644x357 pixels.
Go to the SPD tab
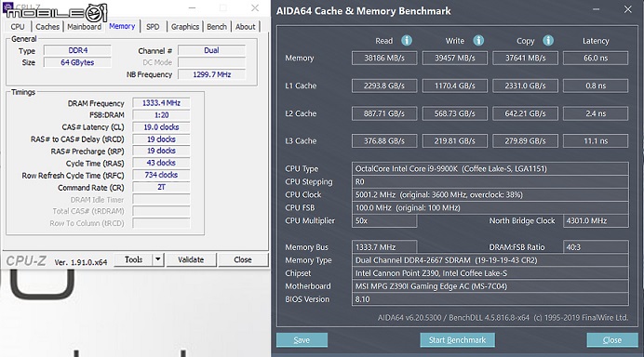(153, 27)
